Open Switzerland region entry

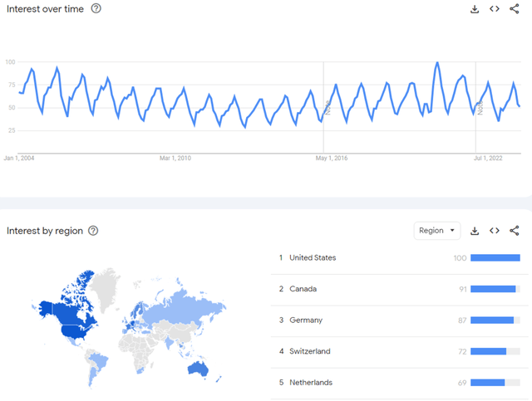click(x=399, y=351)
